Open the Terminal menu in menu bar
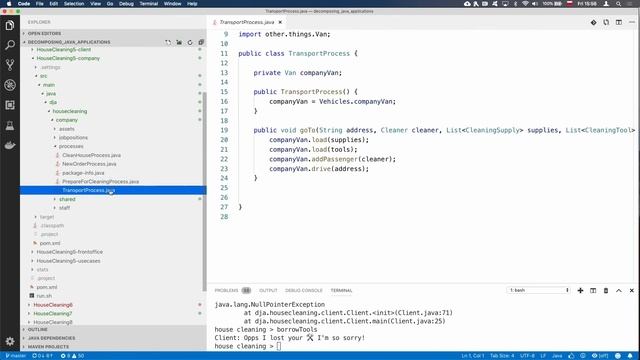 tap(149, 4)
